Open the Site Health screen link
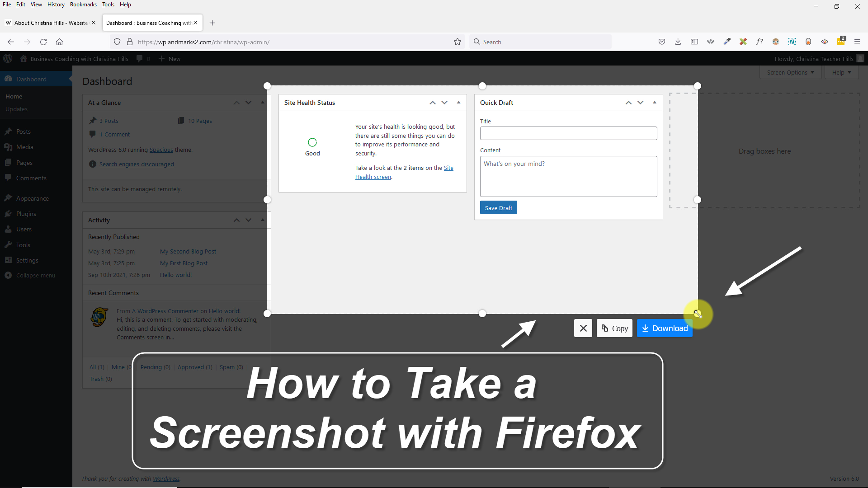This screenshot has height=488, width=868. [404, 172]
